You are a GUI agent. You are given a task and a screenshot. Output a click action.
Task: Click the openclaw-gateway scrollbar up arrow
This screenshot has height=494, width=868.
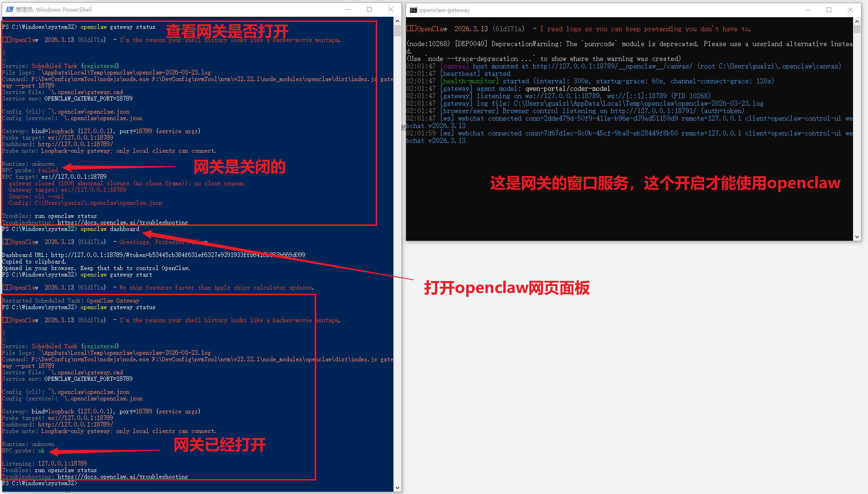tap(857, 21)
